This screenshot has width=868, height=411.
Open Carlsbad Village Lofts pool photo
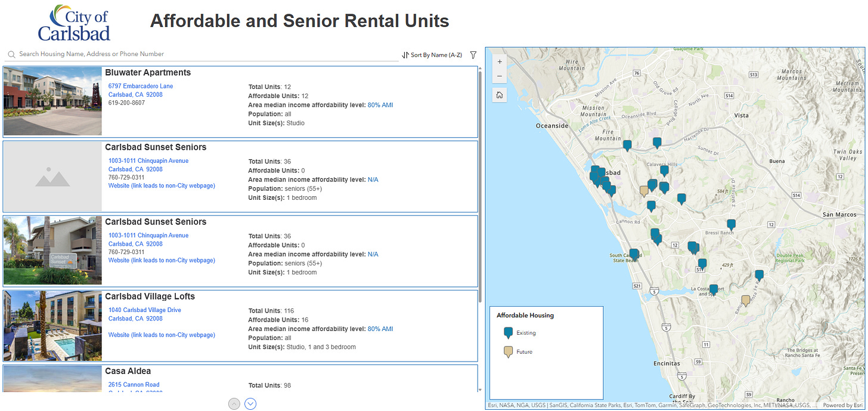pos(52,325)
